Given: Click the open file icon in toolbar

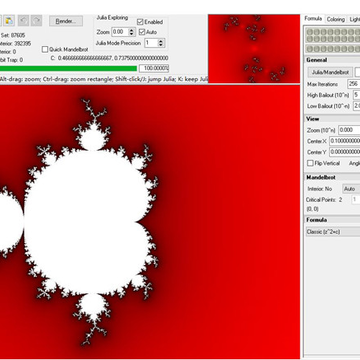Looking at the screenshot, I should 9,21.
